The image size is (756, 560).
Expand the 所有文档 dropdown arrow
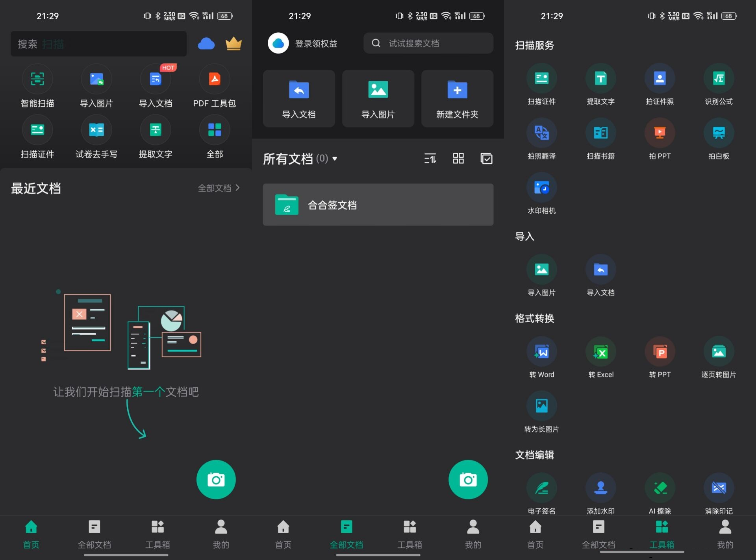tap(335, 159)
